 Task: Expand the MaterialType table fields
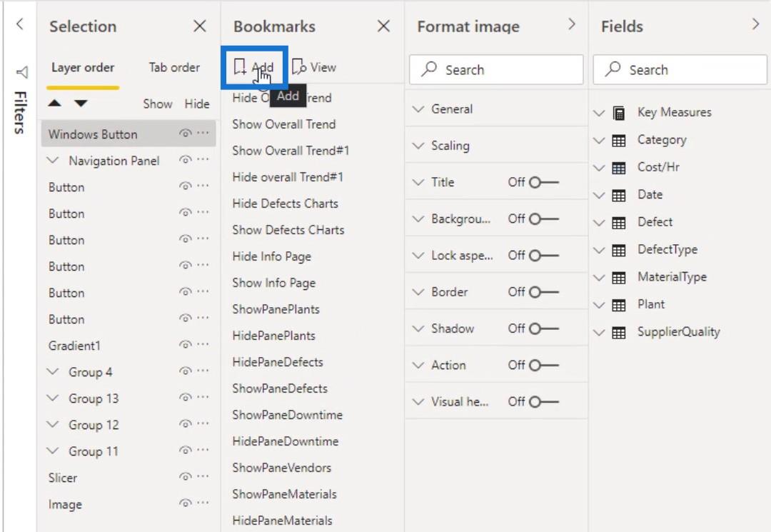pos(599,278)
